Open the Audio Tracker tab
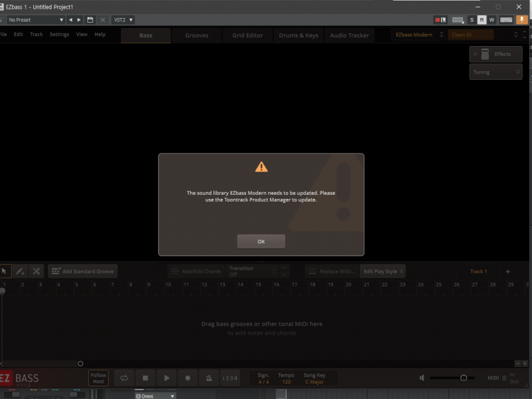This screenshot has width=532, height=399. 350,35
